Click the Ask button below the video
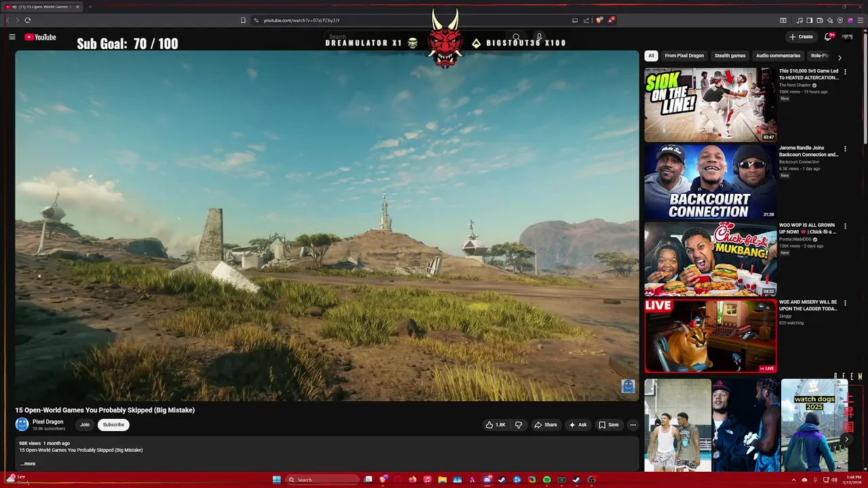This screenshot has height=488, width=868. pyautogui.click(x=578, y=425)
